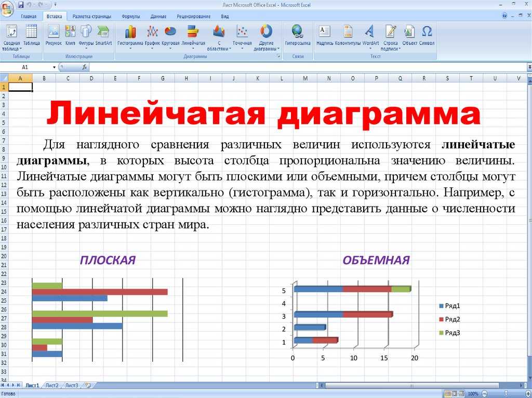
Task: Insert a SmartArt graphic
Action: point(103,35)
